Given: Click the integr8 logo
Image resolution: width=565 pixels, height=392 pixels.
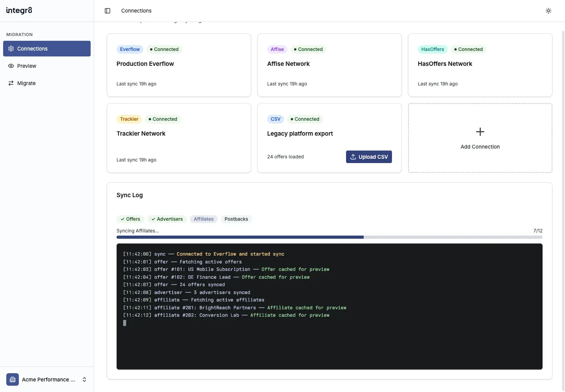Looking at the screenshot, I should (x=19, y=11).
